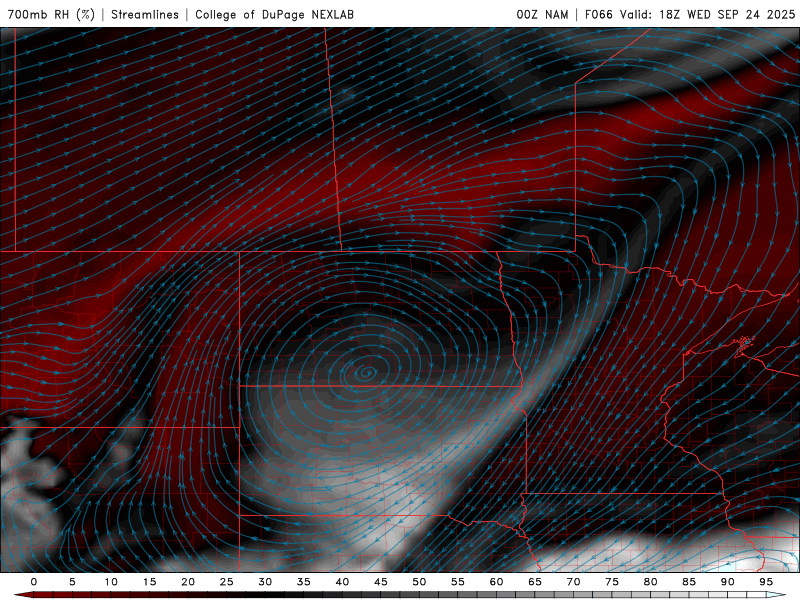Select the "Streamlines" label in the header
The width and height of the screenshot is (800, 600).
click(x=145, y=14)
